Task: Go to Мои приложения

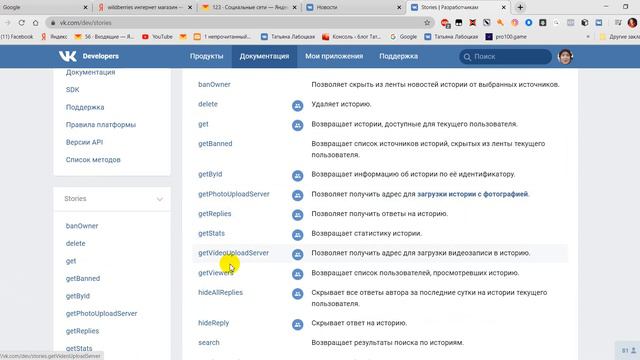Action: (334, 56)
